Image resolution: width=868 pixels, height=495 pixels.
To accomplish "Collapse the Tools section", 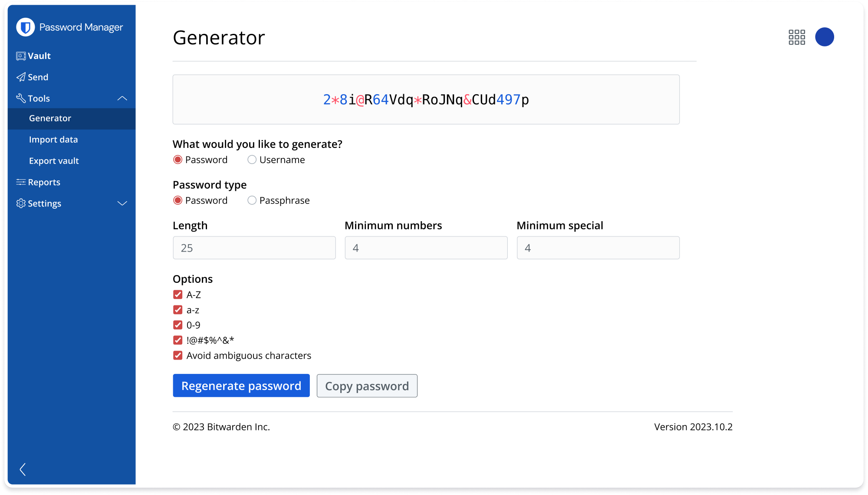I will tap(122, 98).
